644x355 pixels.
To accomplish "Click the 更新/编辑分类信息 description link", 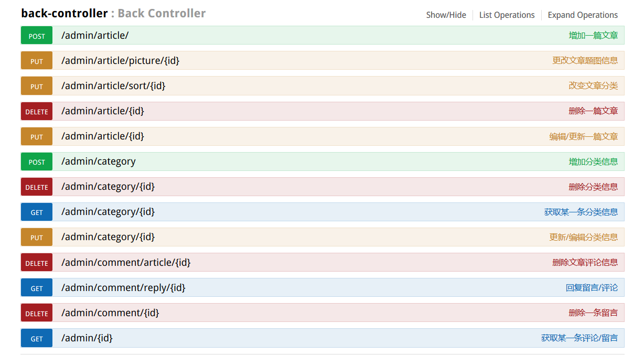I will [583, 237].
